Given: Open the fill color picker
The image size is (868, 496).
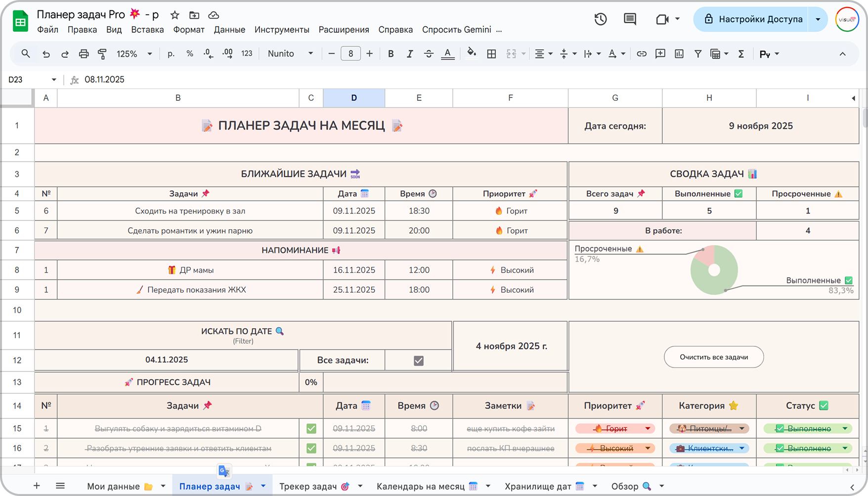Looking at the screenshot, I should pyautogui.click(x=472, y=54).
